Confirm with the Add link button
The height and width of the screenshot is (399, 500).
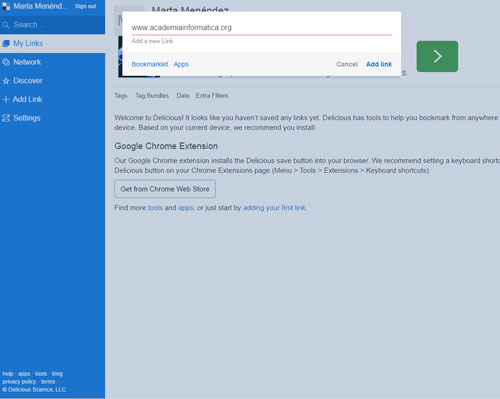click(379, 64)
